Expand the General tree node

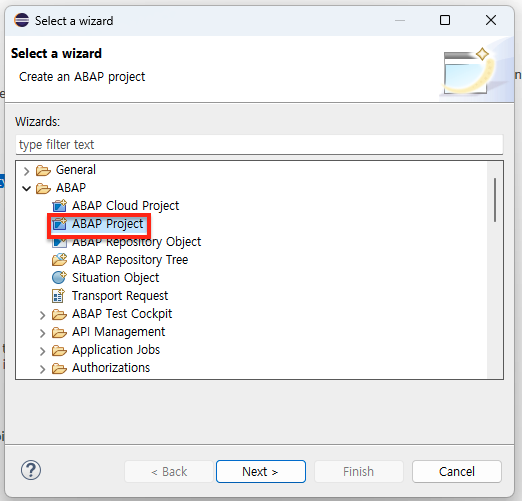(26, 171)
